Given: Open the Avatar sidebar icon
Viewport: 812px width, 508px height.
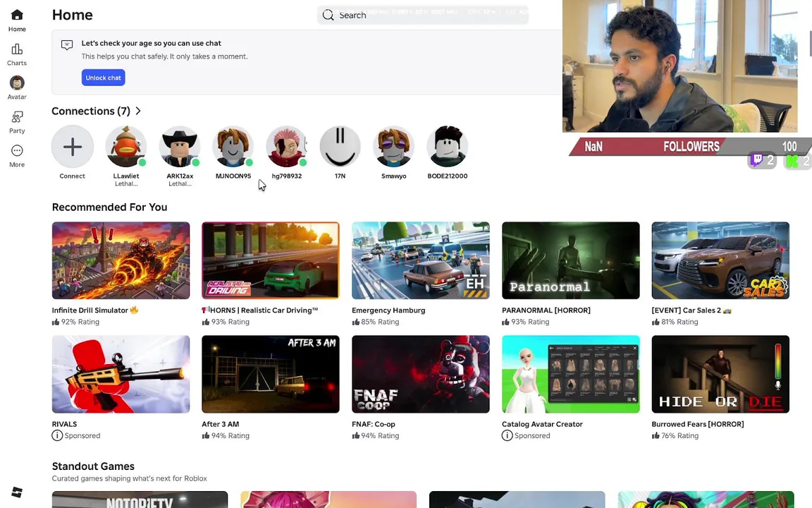Looking at the screenshot, I should tap(17, 83).
